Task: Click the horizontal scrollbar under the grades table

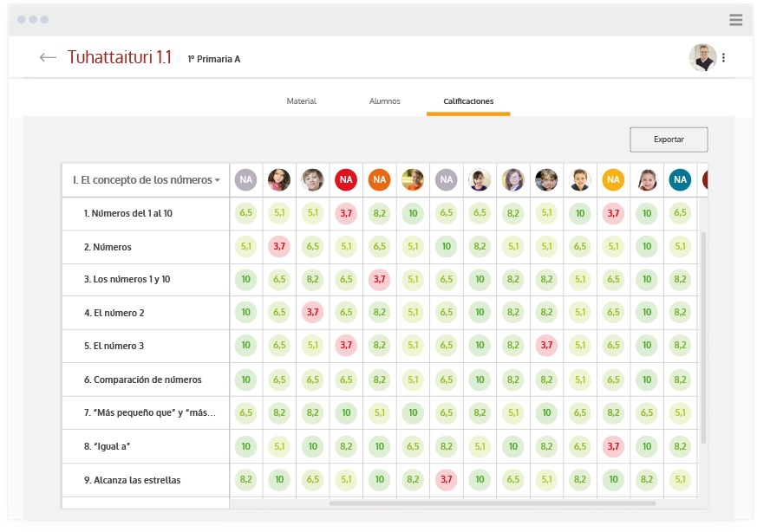Action: [x=492, y=503]
